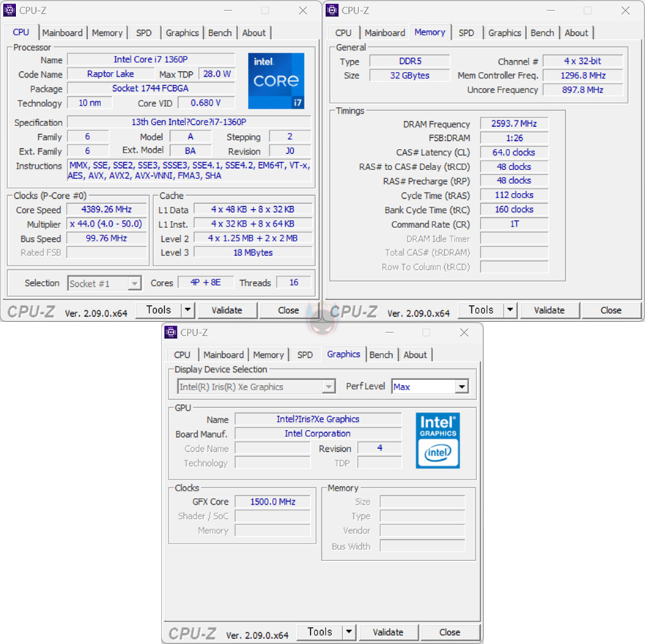Select CPU tab in Memory window
645x644 pixels.
tap(343, 33)
